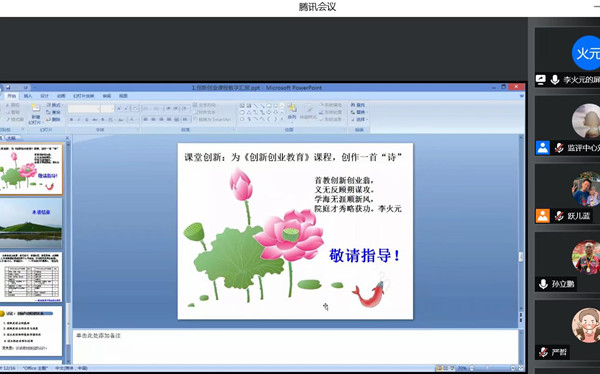
Task: Click the Shape Effects (形状效果) icon
Action: tap(321, 119)
